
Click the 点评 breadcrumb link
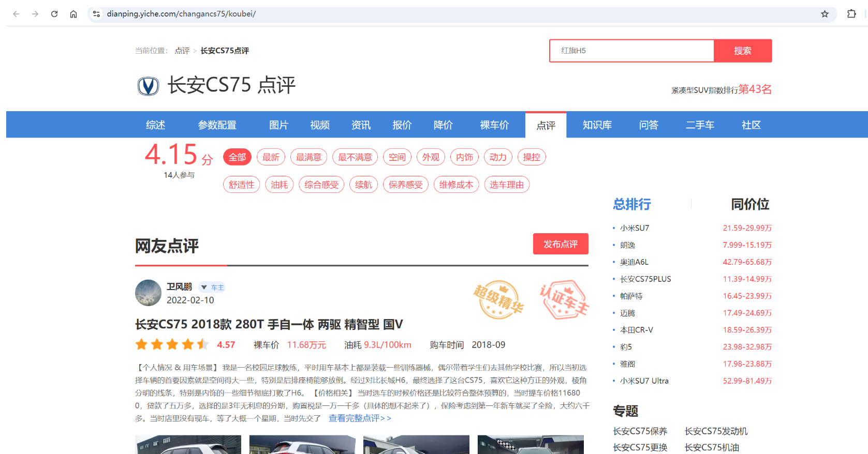click(182, 51)
